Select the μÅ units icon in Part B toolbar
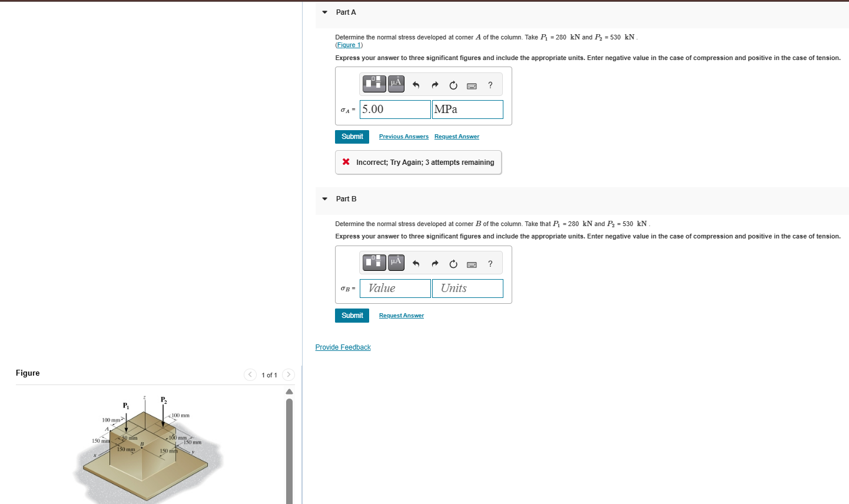 396,263
